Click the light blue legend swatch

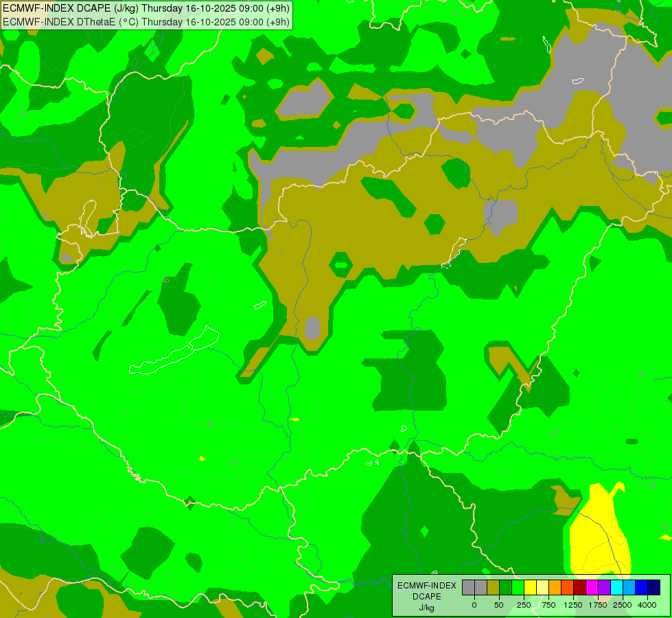pyautogui.click(x=629, y=588)
